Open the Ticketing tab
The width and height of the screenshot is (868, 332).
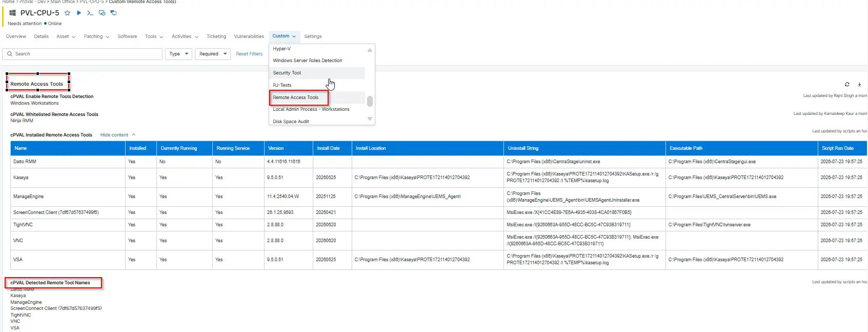tap(216, 36)
